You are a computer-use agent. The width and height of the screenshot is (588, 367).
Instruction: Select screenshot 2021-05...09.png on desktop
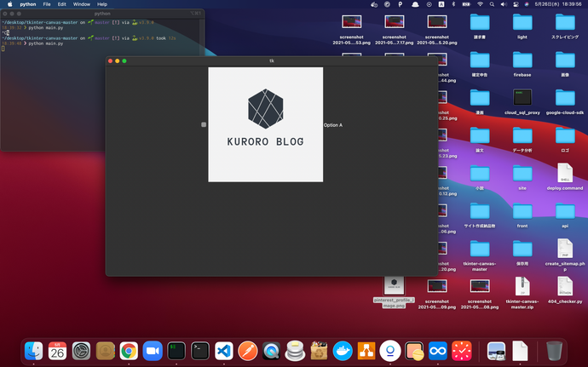tap(437, 295)
